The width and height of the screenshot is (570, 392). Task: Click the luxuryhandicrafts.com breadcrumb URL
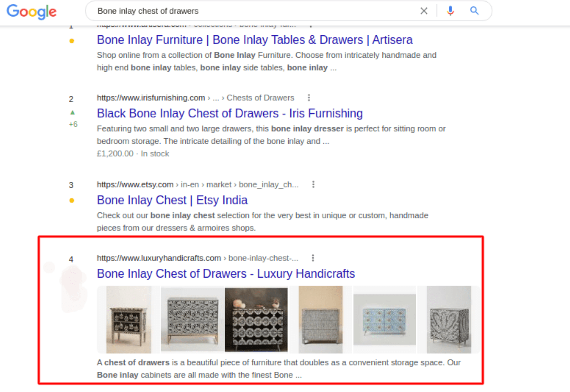(158, 258)
